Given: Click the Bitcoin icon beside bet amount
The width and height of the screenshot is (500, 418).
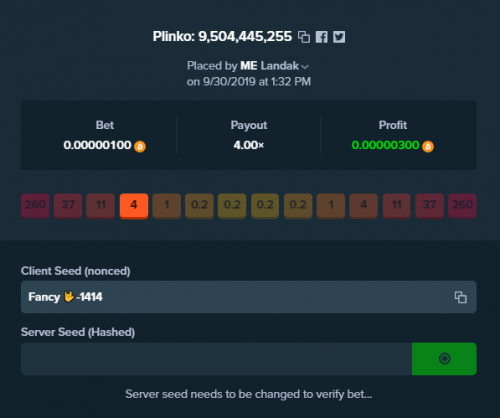Looking at the screenshot, I should click(140, 146).
